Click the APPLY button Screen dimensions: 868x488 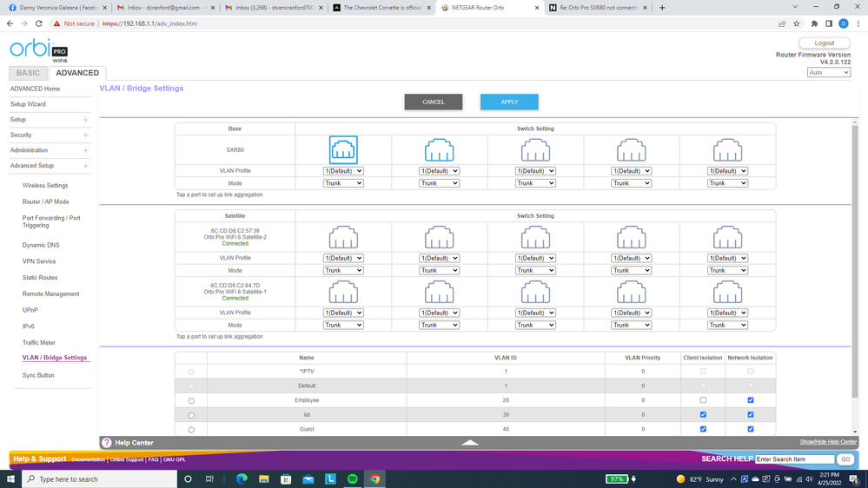click(x=509, y=102)
